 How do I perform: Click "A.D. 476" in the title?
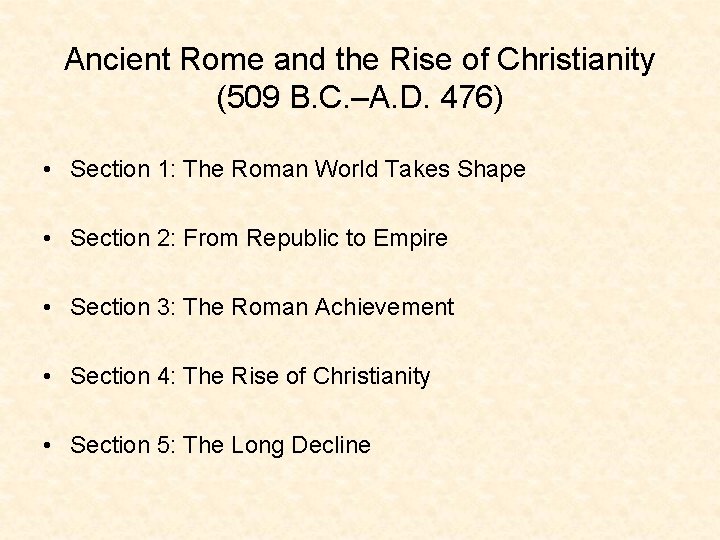click(431, 97)
